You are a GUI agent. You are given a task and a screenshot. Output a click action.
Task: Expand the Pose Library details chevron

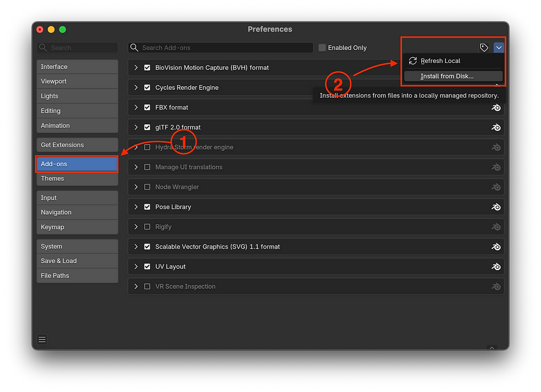point(136,207)
